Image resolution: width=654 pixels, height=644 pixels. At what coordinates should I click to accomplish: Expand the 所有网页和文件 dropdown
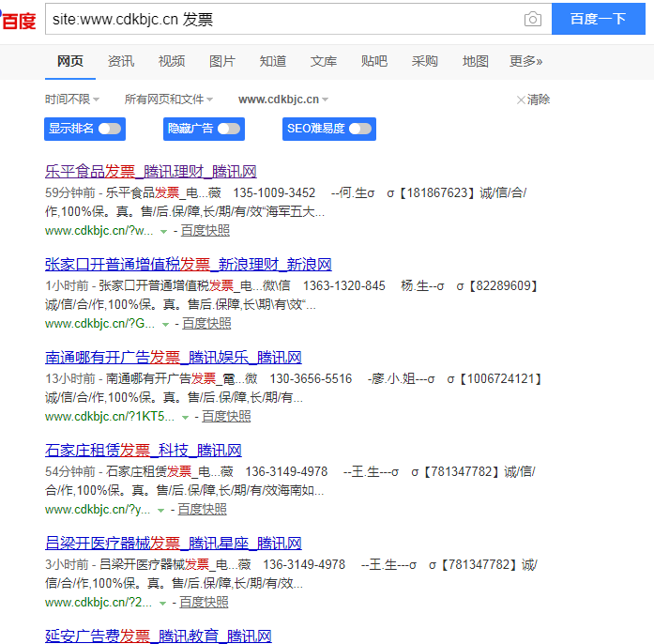coord(168,100)
